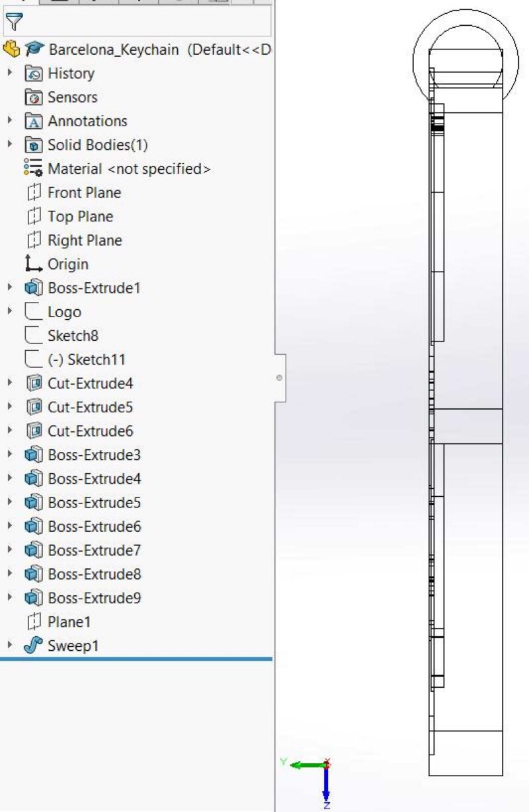Expand the Annotations folder
The height and width of the screenshot is (812, 529).
click(x=10, y=121)
